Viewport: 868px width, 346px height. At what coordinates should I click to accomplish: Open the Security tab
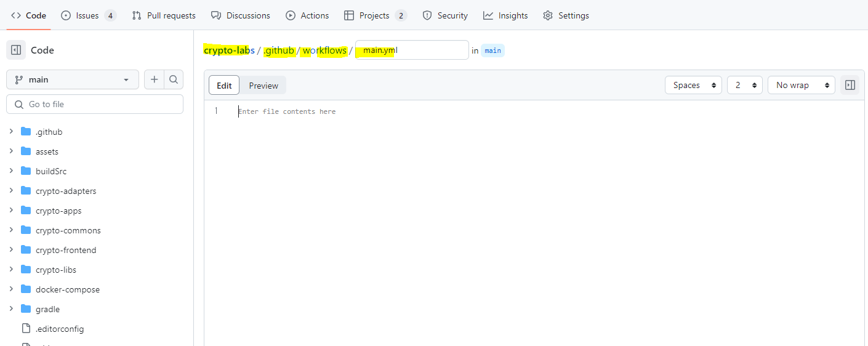click(x=445, y=15)
